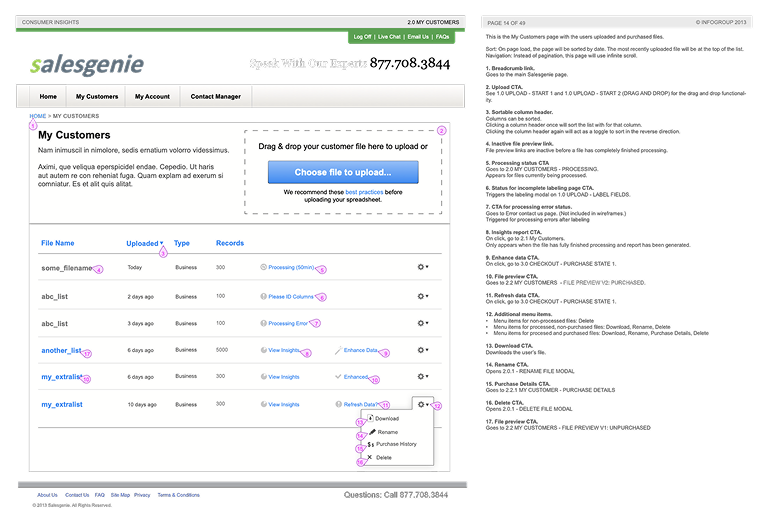The width and height of the screenshot is (768, 528).
Task: Close gear menu for my_extralist uploaded 10 days ago
Action: [x=423, y=405]
